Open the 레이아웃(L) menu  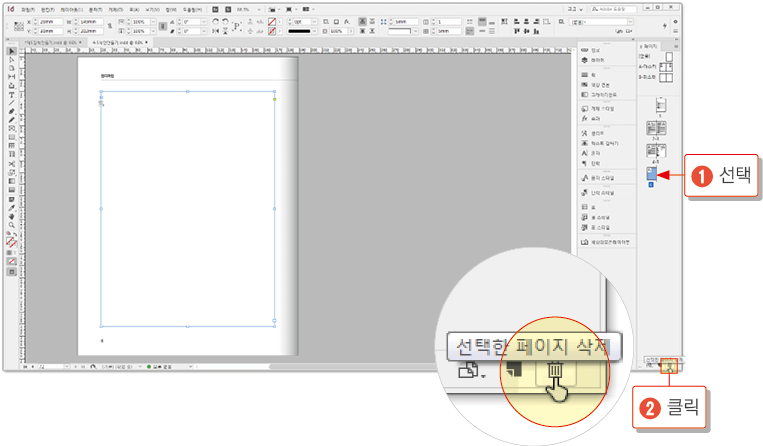[x=72, y=9]
